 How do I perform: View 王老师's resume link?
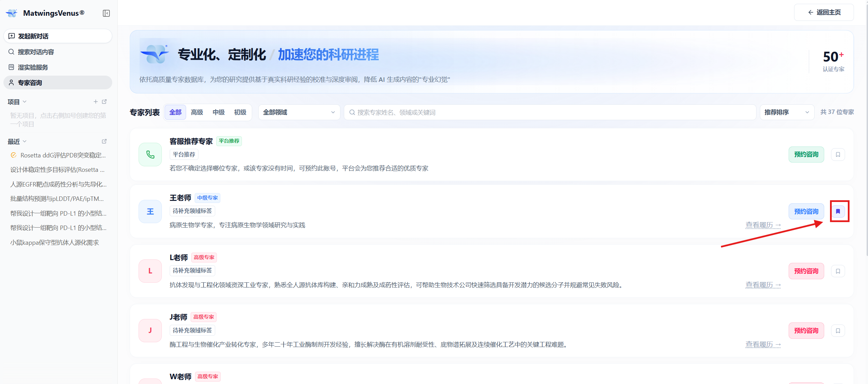pyautogui.click(x=763, y=225)
